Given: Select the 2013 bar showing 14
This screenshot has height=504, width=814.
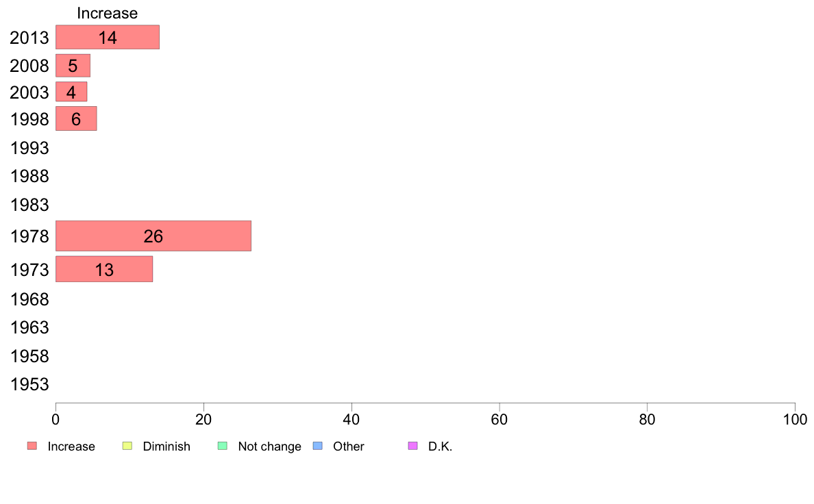Looking at the screenshot, I should [108, 38].
